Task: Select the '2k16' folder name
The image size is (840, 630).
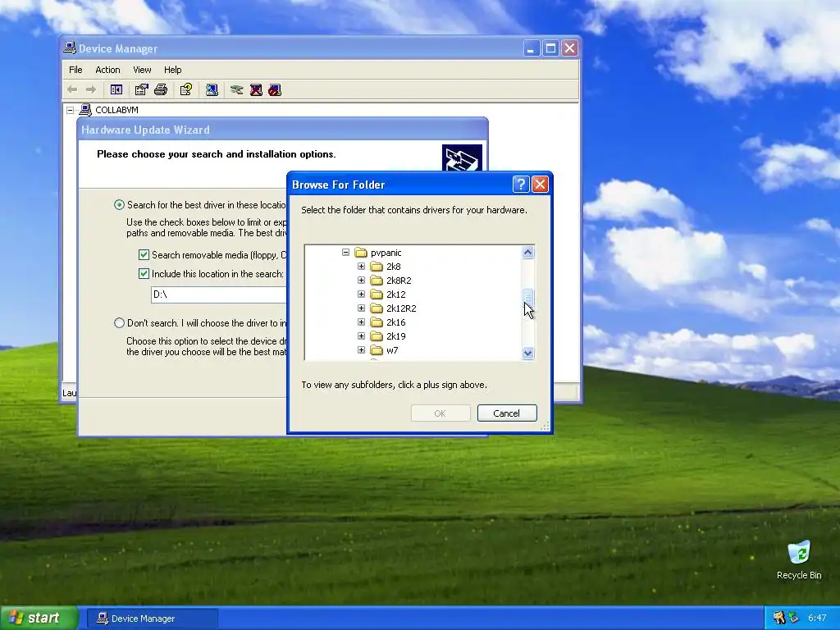Action: (396, 322)
